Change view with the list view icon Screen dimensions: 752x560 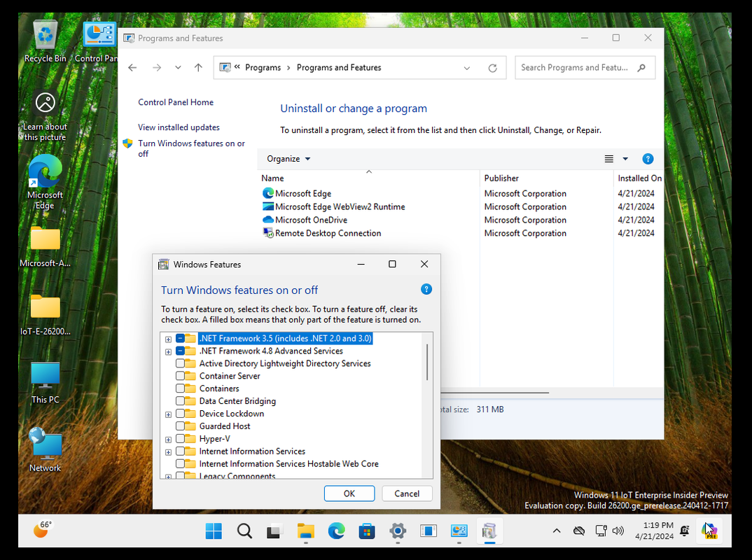coord(608,159)
